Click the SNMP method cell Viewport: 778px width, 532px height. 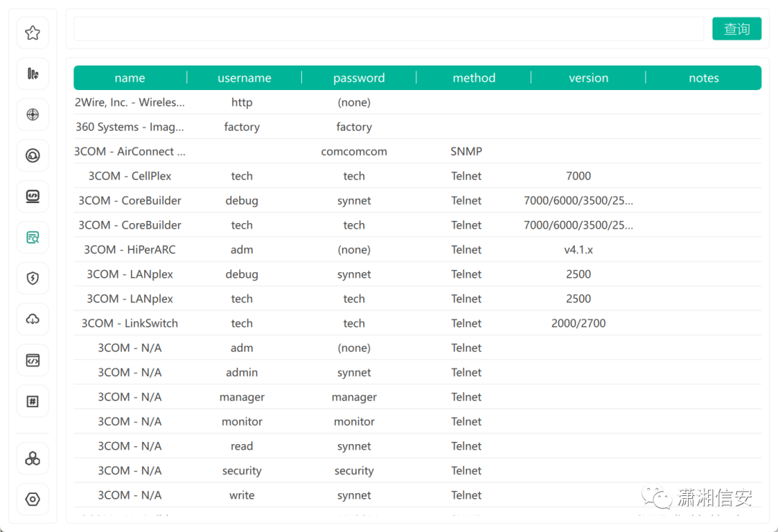466,152
